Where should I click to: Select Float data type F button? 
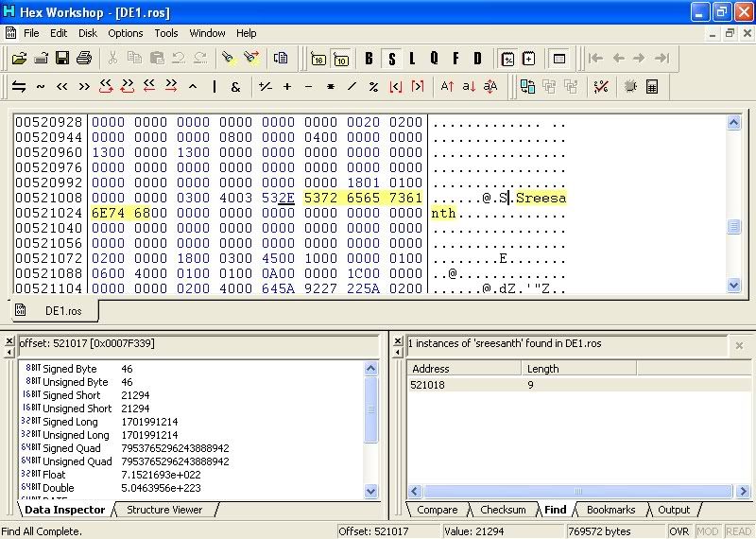[455, 59]
